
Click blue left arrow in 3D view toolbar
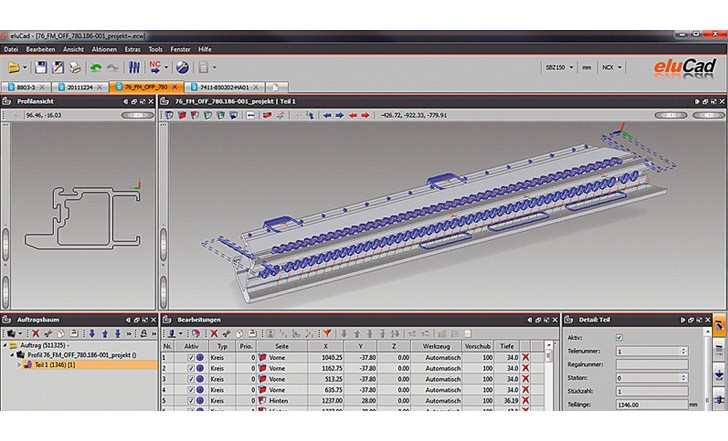coord(327,115)
